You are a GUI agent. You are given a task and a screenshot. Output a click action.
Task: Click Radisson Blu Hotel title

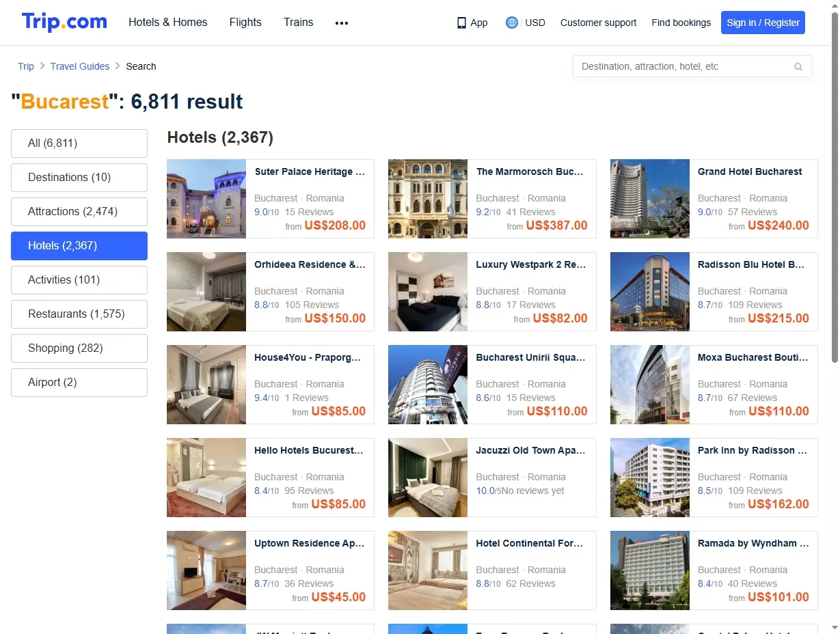[751, 265]
